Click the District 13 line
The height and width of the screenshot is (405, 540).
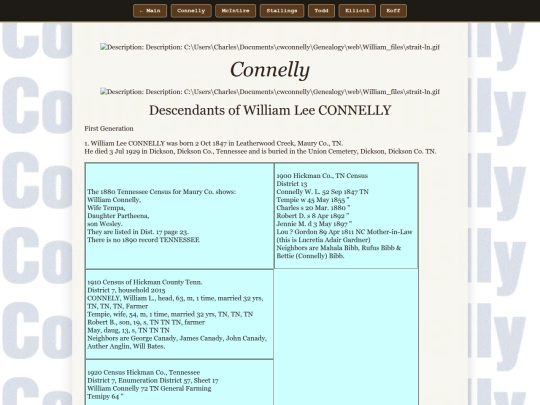pos(292,184)
